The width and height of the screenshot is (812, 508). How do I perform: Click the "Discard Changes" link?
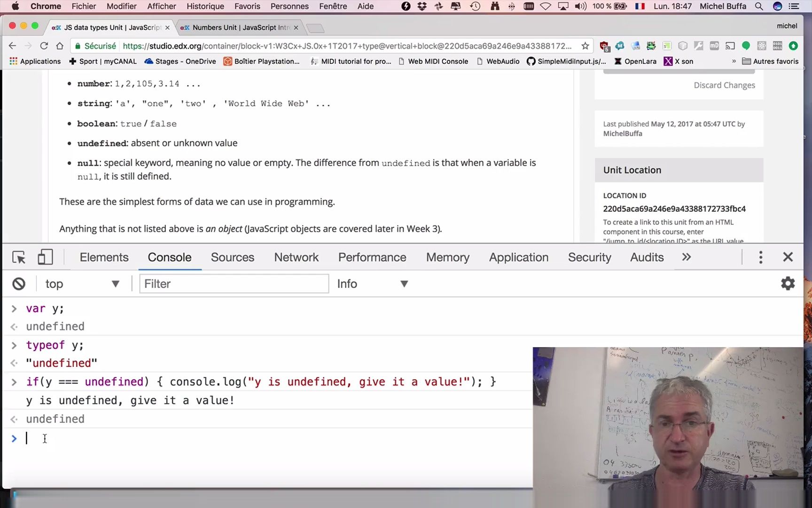pyautogui.click(x=724, y=85)
